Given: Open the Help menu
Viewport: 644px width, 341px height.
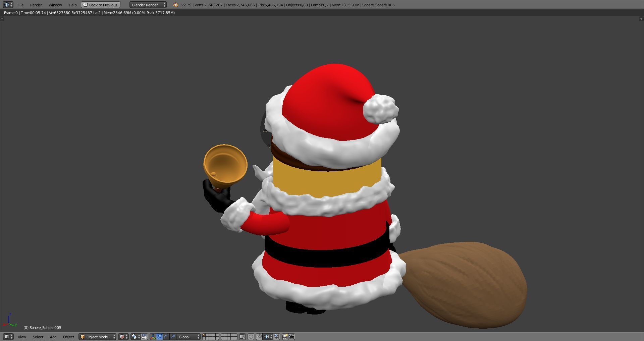Looking at the screenshot, I should tap(72, 5).
